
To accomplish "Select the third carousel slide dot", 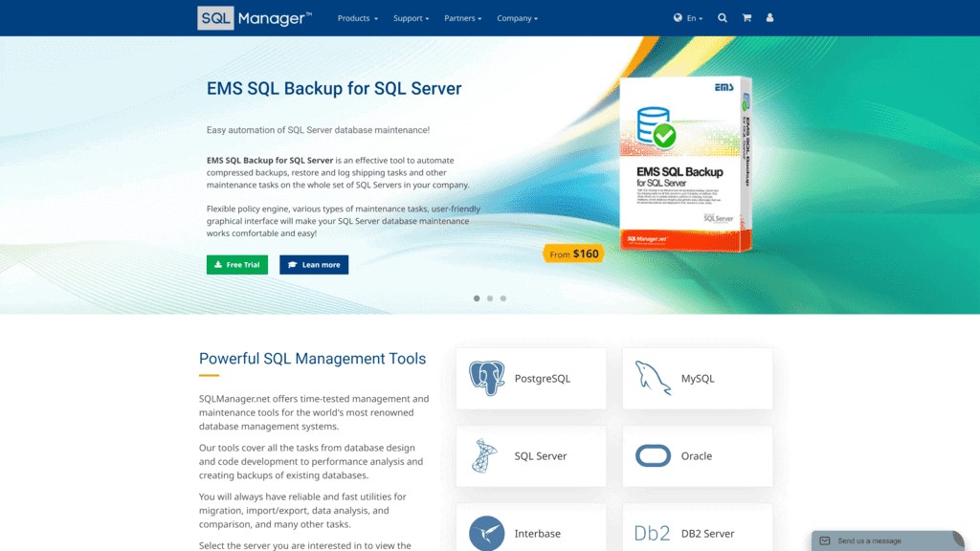I will tap(503, 298).
